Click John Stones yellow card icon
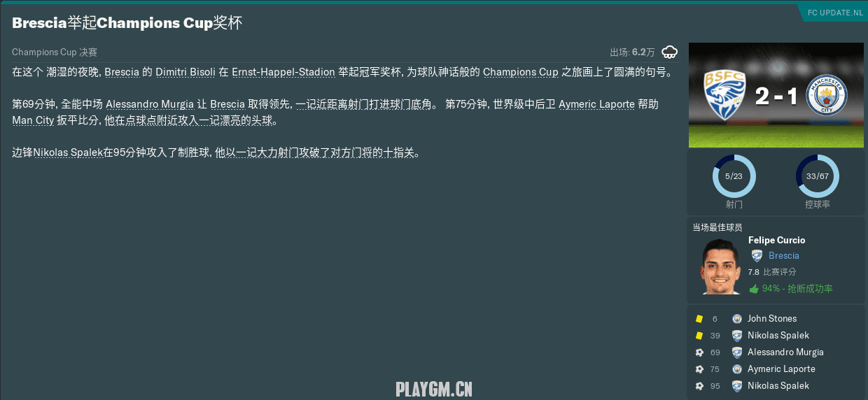 699,319
